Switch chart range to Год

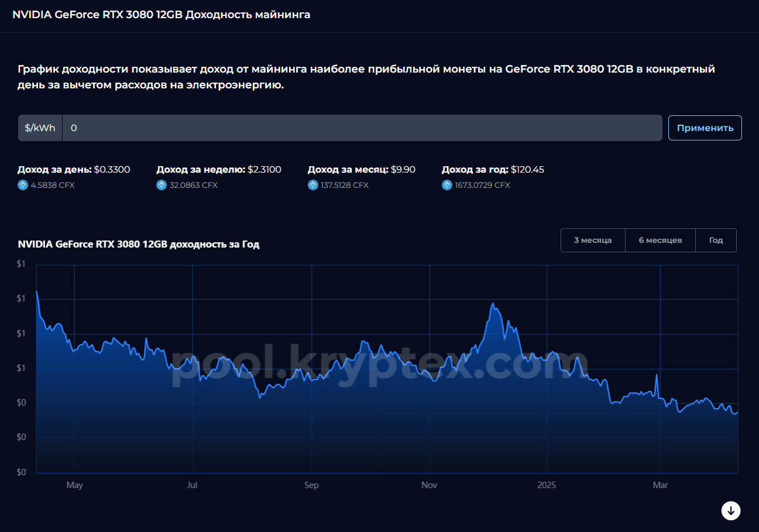click(x=716, y=241)
